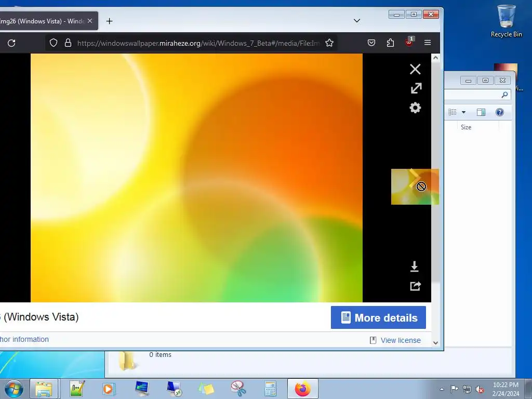Open Calculator from the taskbar

(x=270, y=389)
